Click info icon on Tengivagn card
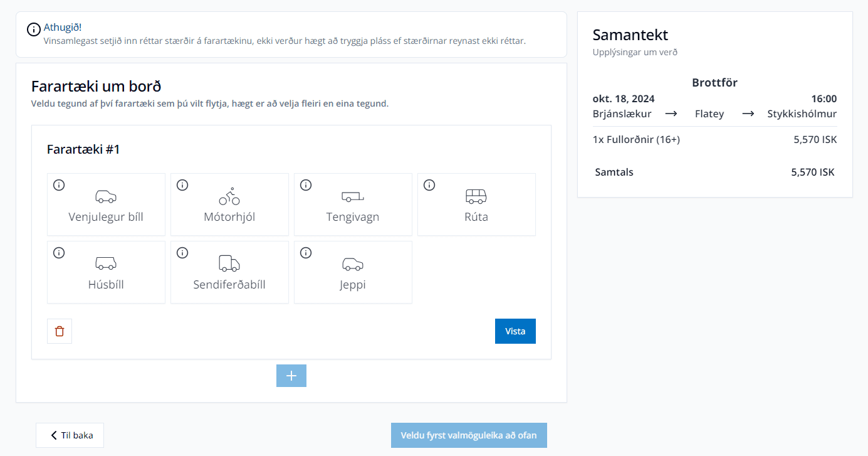868x456 pixels. tap(306, 185)
